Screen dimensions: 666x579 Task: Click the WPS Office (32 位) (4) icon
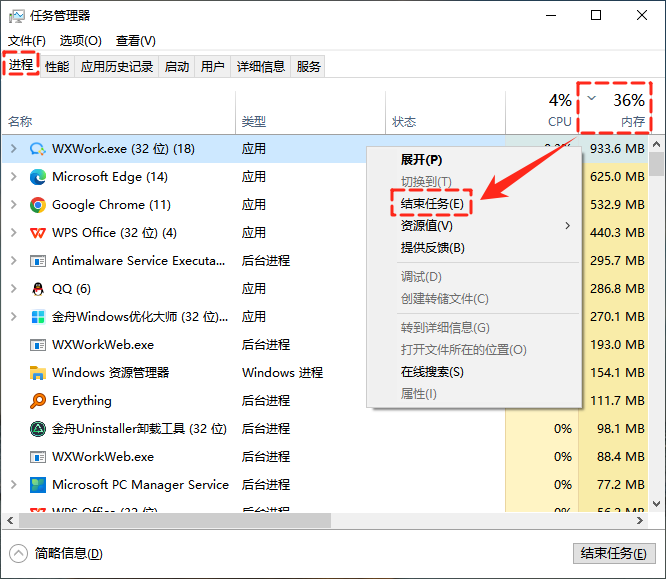pyautogui.click(x=38, y=233)
